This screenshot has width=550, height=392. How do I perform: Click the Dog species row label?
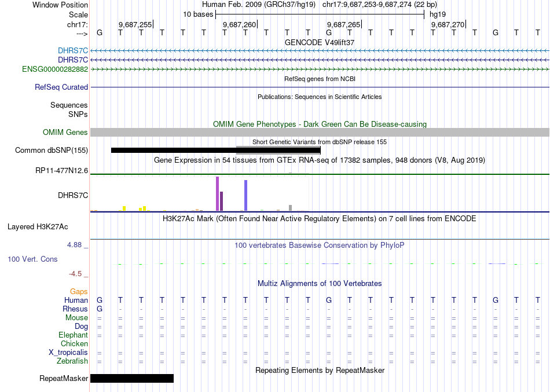click(82, 327)
